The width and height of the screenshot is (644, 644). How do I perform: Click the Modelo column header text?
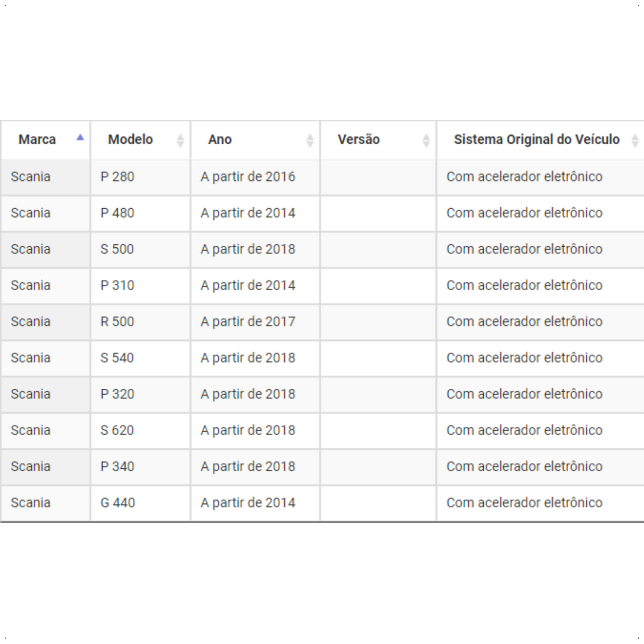pos(130,139)
